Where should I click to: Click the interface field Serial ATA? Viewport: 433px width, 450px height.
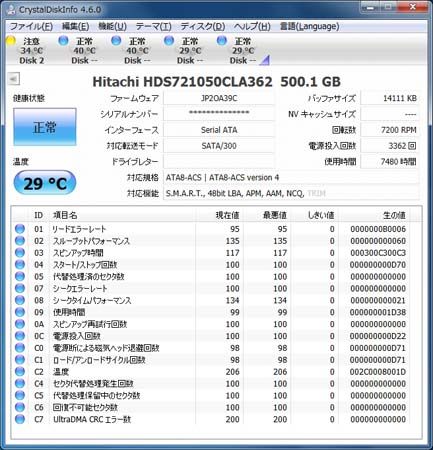219,130
